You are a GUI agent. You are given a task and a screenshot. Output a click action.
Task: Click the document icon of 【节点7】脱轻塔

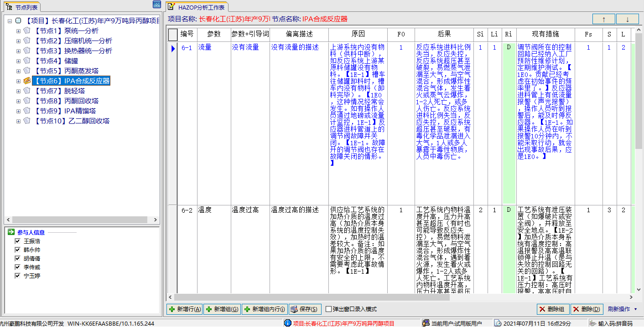27,91
